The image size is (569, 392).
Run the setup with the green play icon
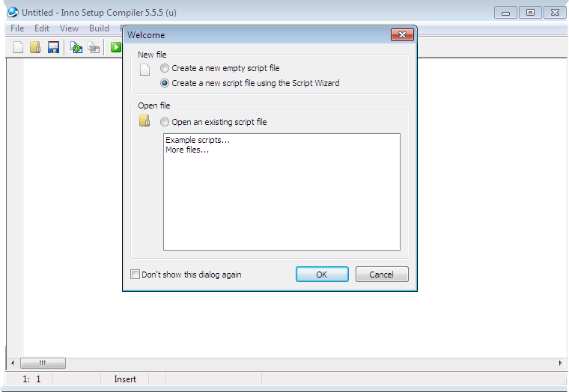tap(116, 47)
